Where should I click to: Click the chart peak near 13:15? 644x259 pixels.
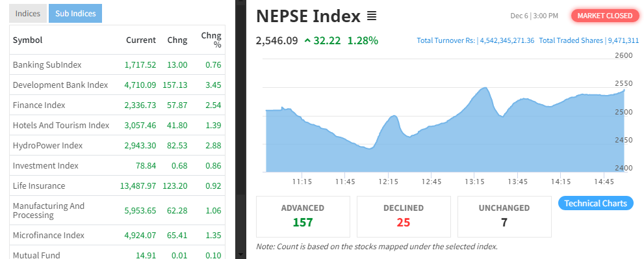(485, 88)
